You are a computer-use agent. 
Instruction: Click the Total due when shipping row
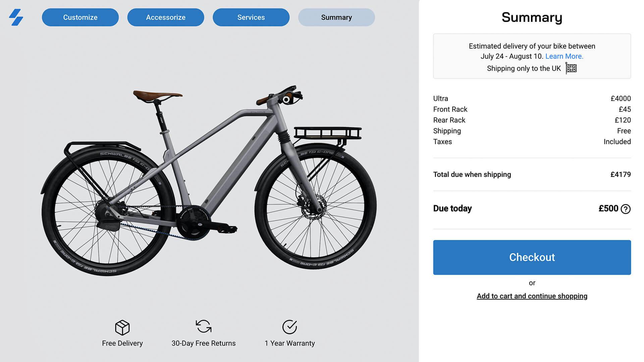tap(472, 175)
